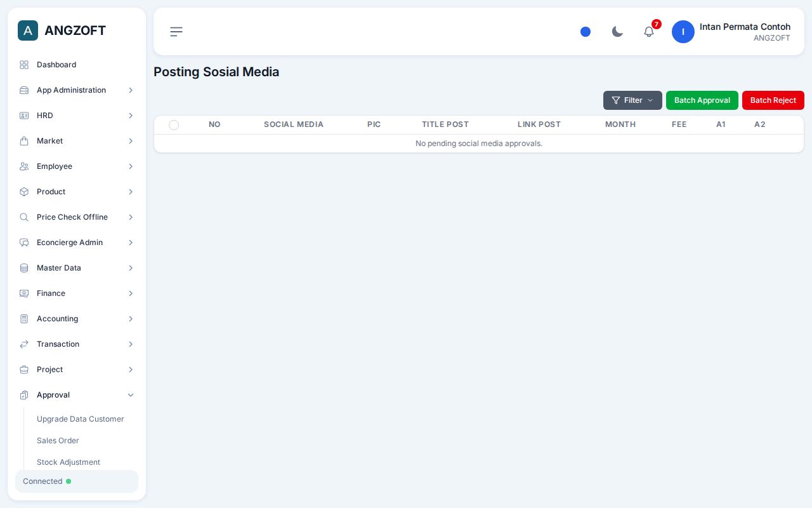Click the Product box icon
Image resolution: width=812 pixels, height=508 pixels.
(24, 192)
